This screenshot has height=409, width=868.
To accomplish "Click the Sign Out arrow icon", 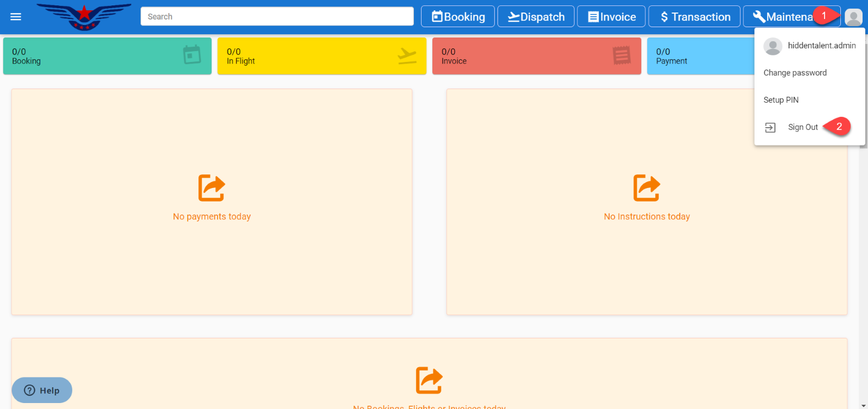I will (x=770, y=128).
